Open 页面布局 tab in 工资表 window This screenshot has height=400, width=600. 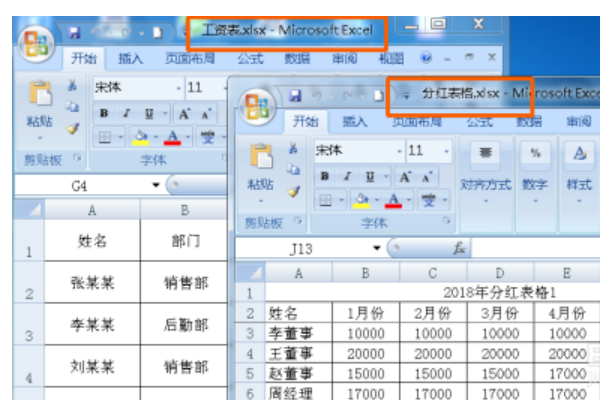pos(190,59)
